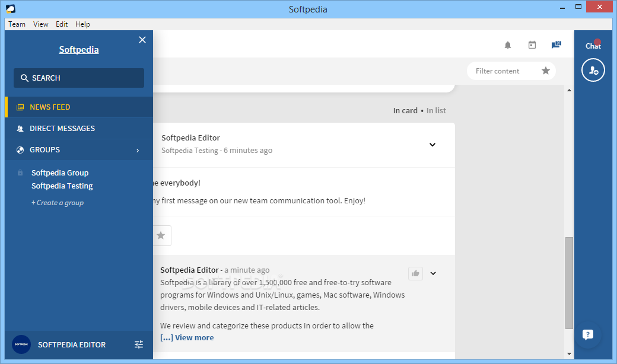Open Softpedia Group
Viewport: 617px width, 364px height.
pos(60,173)
